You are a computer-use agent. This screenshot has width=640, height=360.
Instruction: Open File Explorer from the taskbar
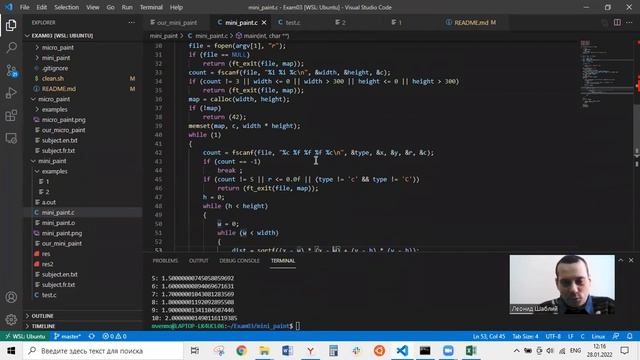click(x=264, y=351)
